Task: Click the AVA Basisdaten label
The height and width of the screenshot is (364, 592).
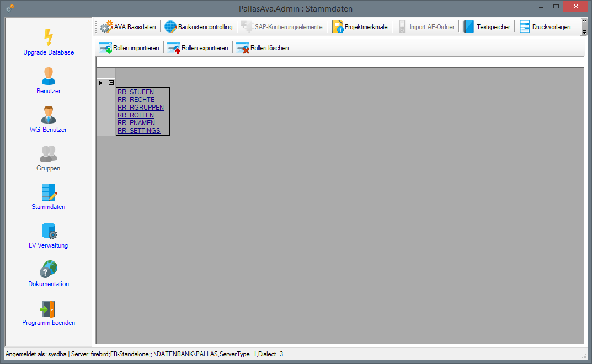Action: coord(135,27)
